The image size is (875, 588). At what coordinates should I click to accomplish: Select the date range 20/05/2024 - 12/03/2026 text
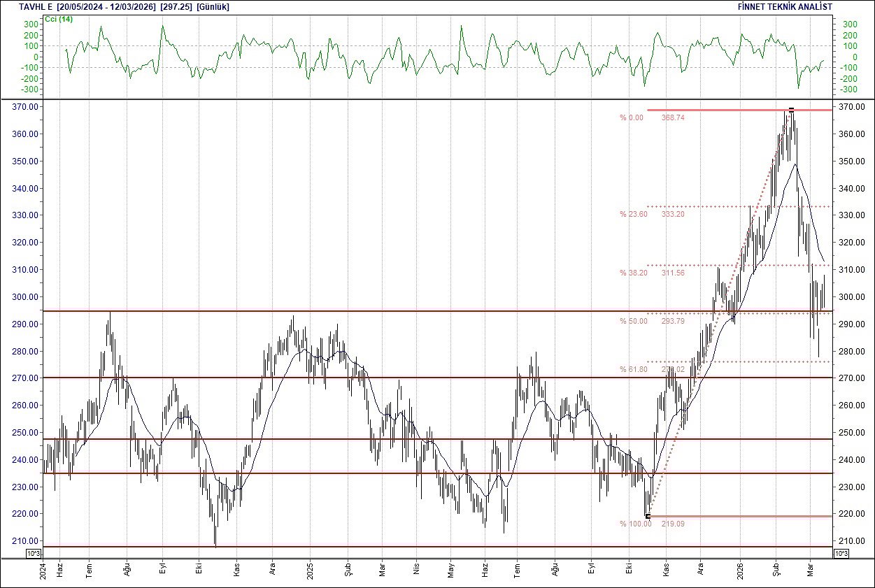[107, 6]
